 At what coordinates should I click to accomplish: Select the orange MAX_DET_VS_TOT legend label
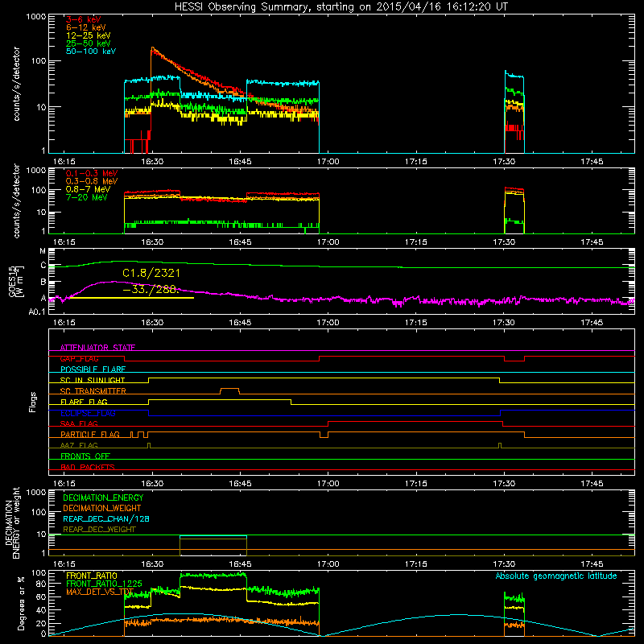100,592
